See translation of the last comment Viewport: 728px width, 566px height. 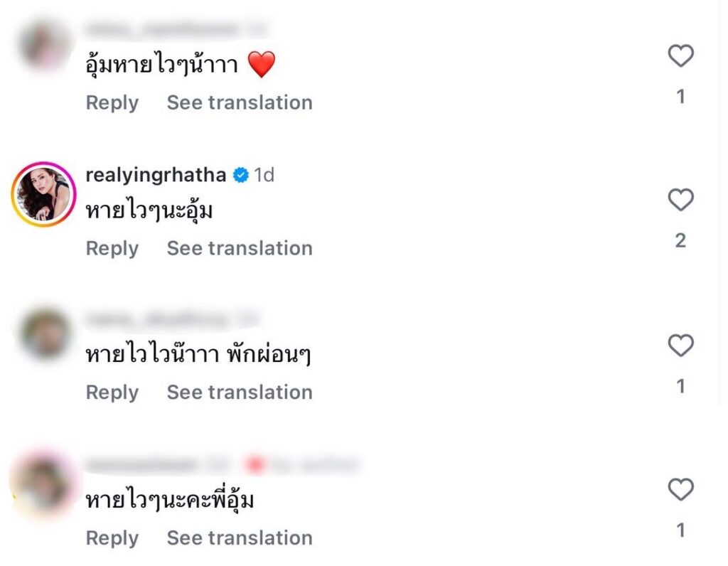point(240,538)
